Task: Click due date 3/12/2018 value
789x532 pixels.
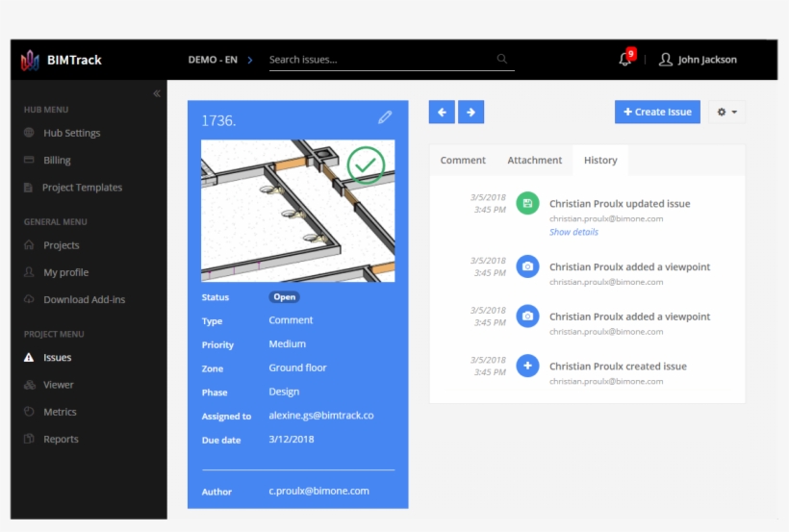Action: click(x=292, y=439)
